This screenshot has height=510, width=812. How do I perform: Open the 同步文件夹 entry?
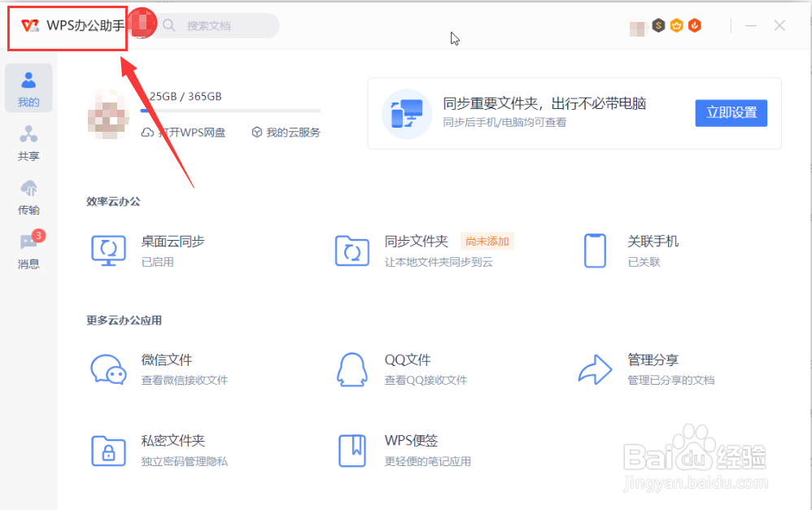click(416, 242)
